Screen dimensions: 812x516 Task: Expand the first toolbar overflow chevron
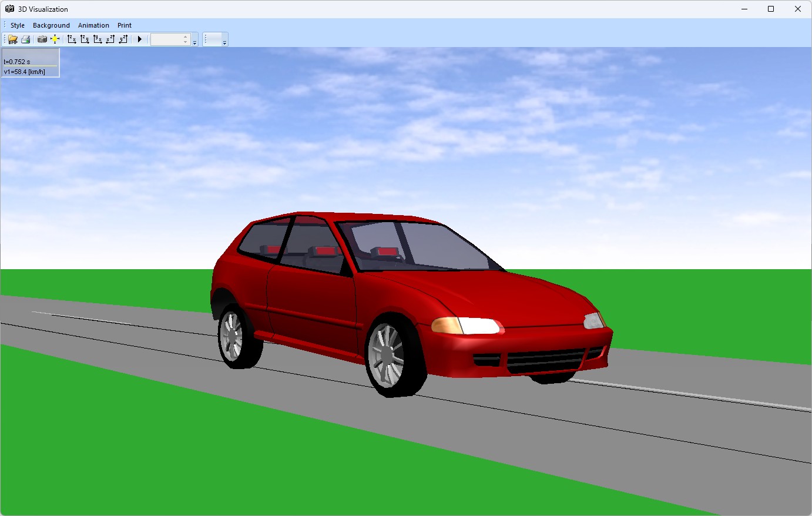194,42
